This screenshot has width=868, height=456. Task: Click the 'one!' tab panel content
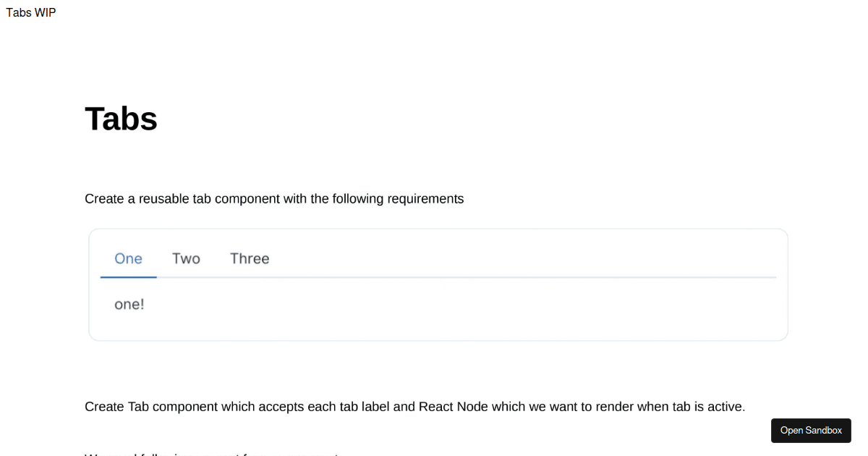(129, 305)
